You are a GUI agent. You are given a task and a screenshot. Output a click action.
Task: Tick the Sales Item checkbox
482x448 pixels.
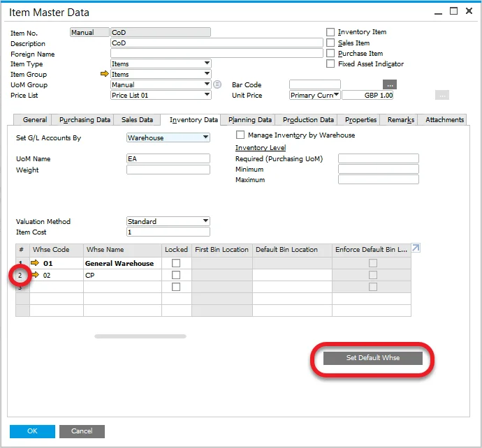pos(331,43)
